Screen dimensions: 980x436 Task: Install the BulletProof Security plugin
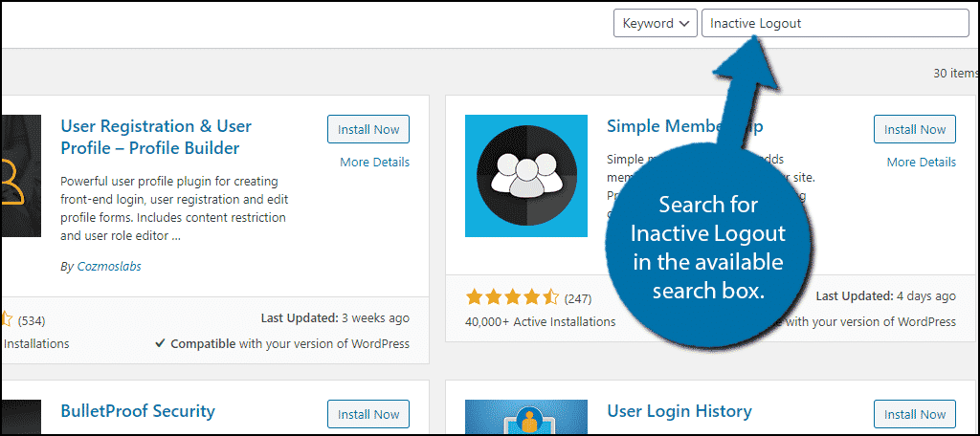point(368,414)
